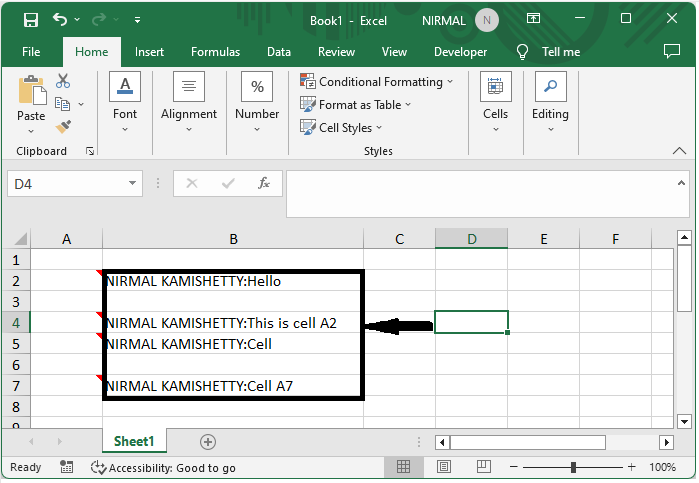Open the Name Box dropdown arrow
The image size is (699, 483).
[133, 183]
